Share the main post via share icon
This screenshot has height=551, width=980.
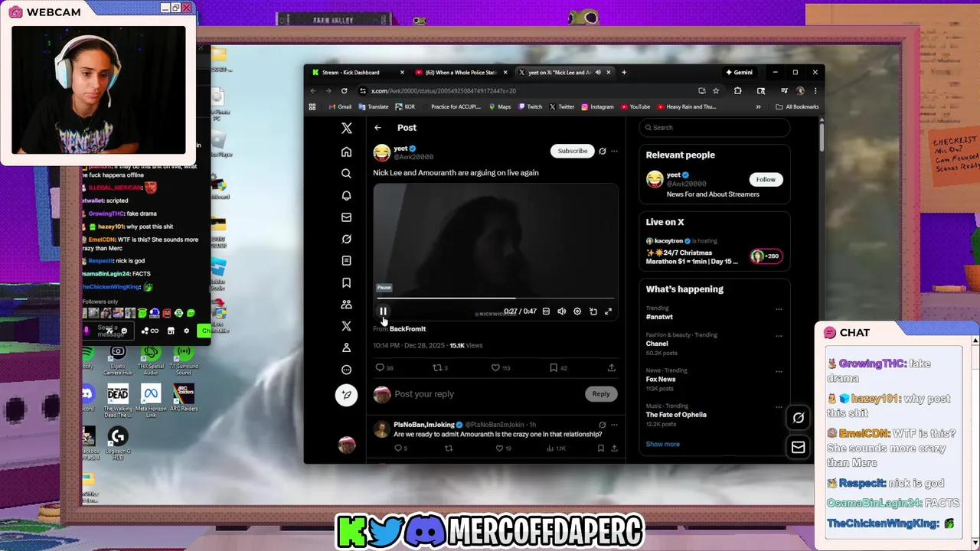[611, 367]
